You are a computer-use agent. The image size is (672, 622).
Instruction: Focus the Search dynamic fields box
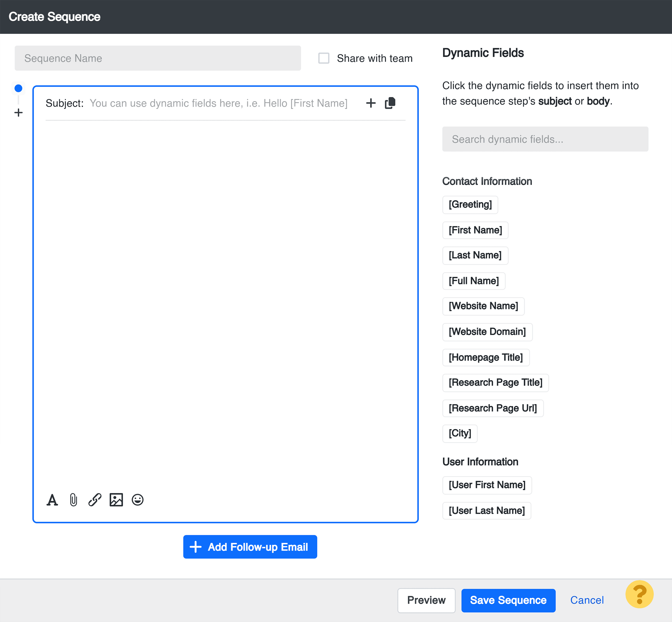click(x=545, y=139)
